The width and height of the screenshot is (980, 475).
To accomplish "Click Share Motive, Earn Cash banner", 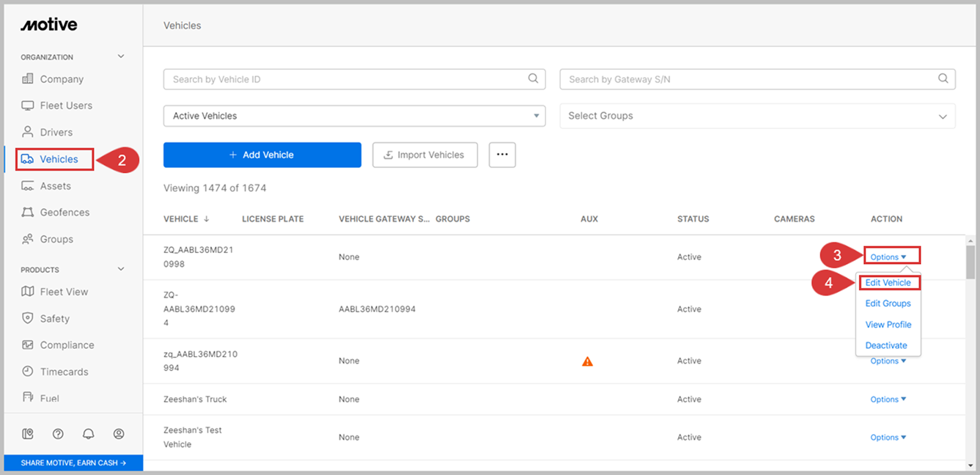I will coord(73,463).
